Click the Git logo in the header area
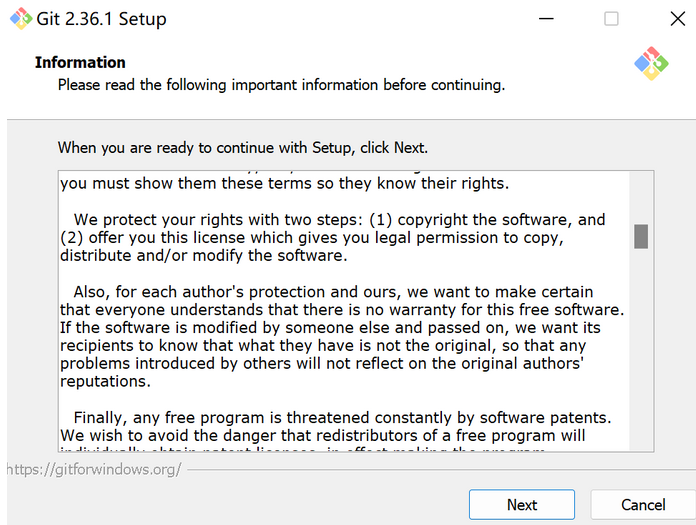 click(651, 63)
